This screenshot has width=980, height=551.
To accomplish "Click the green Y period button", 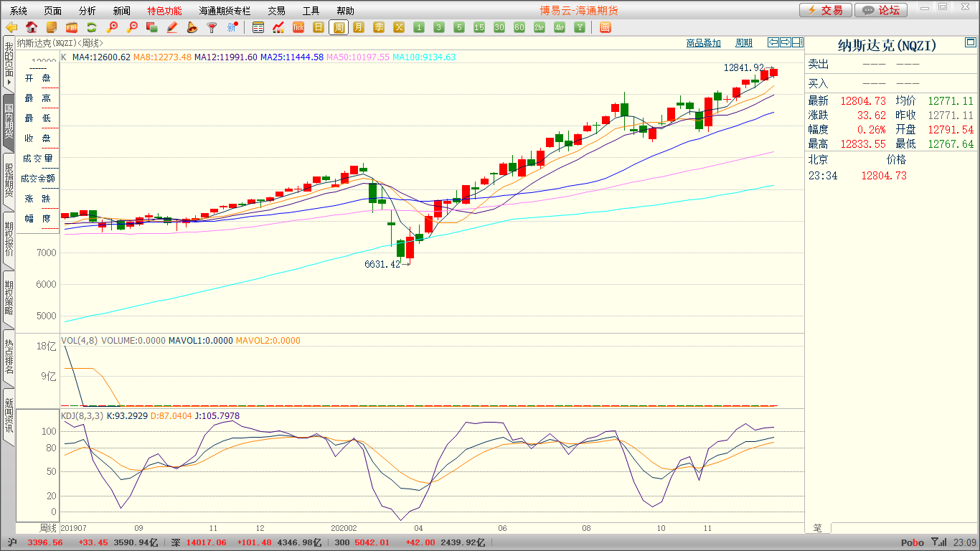I will (x=580, y=27).
